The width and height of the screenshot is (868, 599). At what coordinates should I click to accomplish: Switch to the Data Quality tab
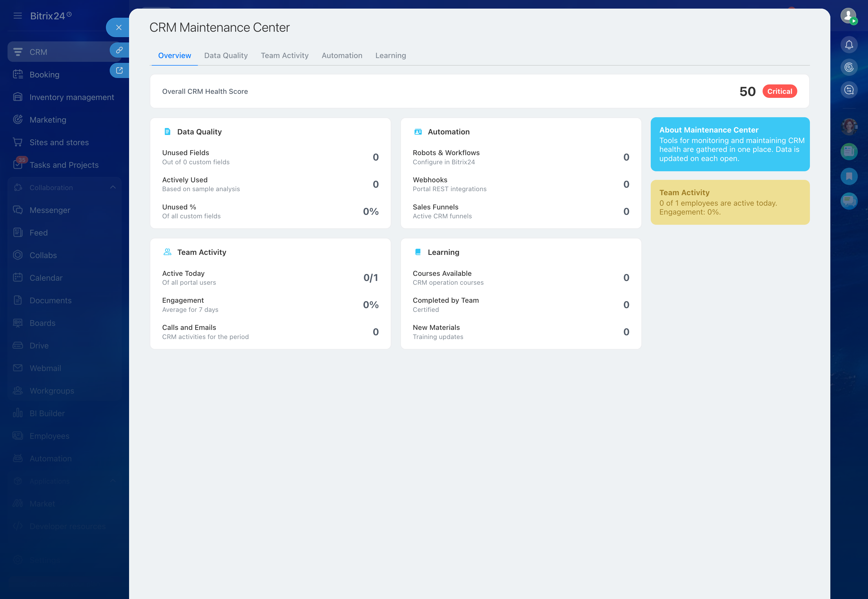226,56
